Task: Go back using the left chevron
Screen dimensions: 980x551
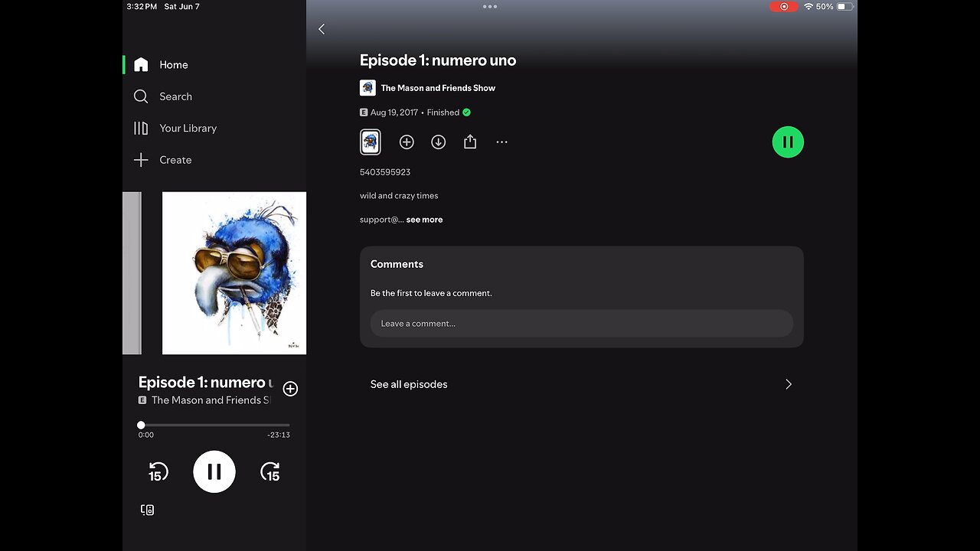Action: coord(322,29)
